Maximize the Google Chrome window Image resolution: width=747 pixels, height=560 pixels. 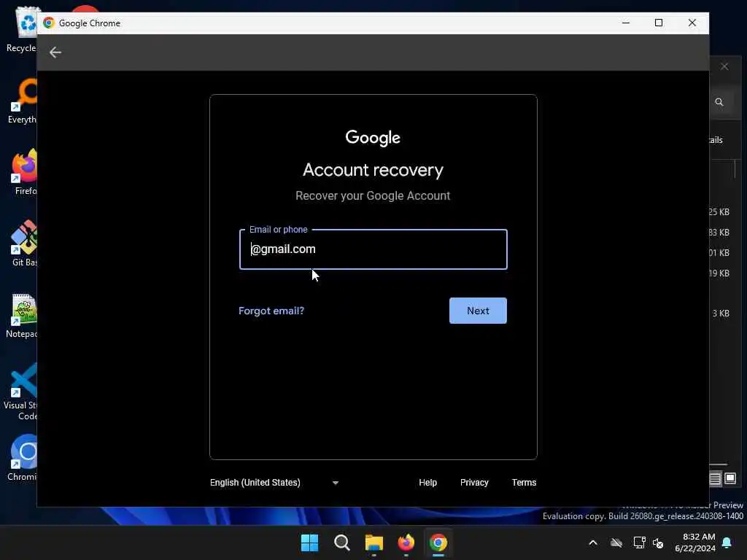pyautogui.click(x=659, y=23)
